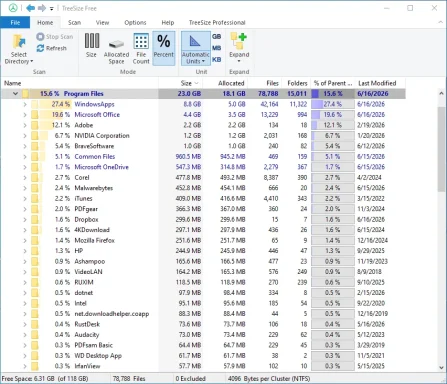Select Automatic Units
The width and height of the screenshot is (447, 384).
pyautogui.click(x=196, y=48)
